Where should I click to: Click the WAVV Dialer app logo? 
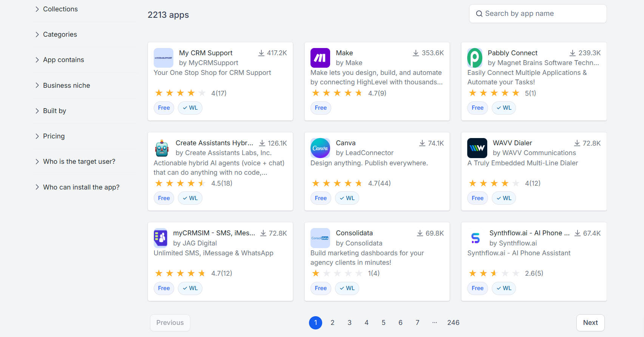pos(477,148)
